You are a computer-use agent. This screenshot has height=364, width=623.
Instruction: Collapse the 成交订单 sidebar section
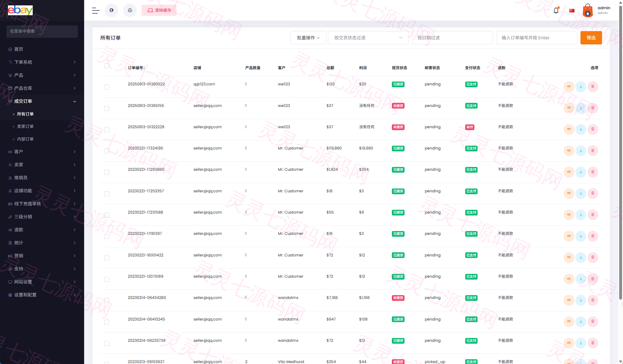[x=42, y=101]
